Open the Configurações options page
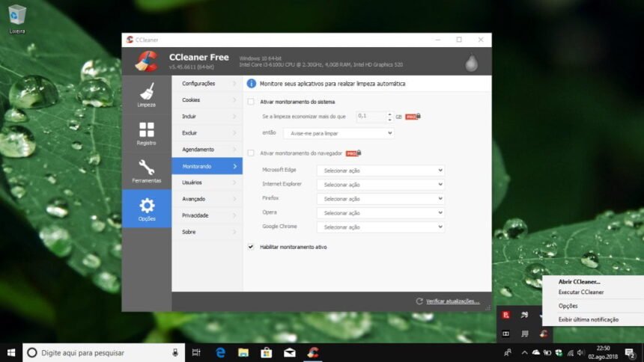Viewport: 644px width, 362px height. (207, 83)
